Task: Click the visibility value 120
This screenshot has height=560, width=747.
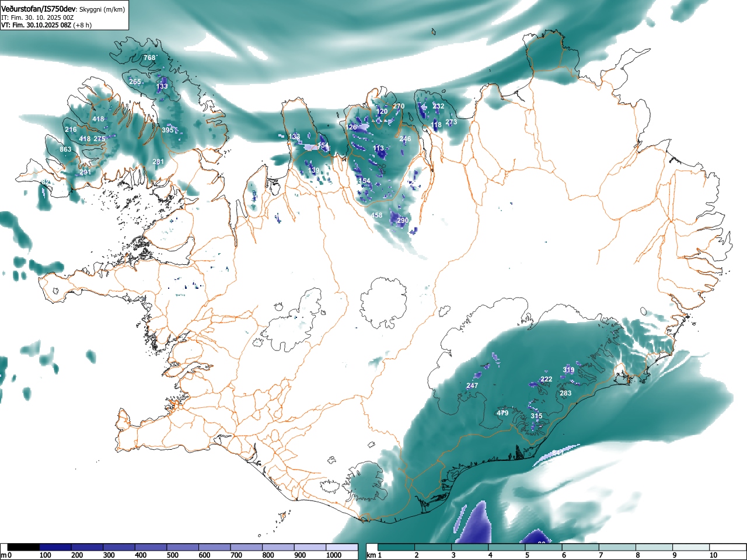Action: point(382,111)
